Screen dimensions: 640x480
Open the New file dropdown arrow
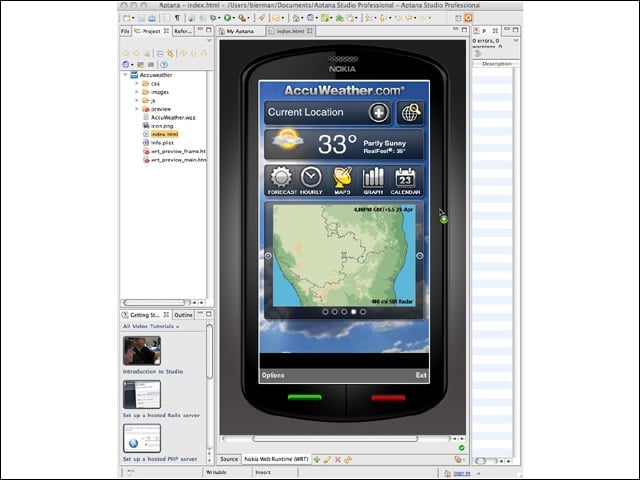(133, 18)
